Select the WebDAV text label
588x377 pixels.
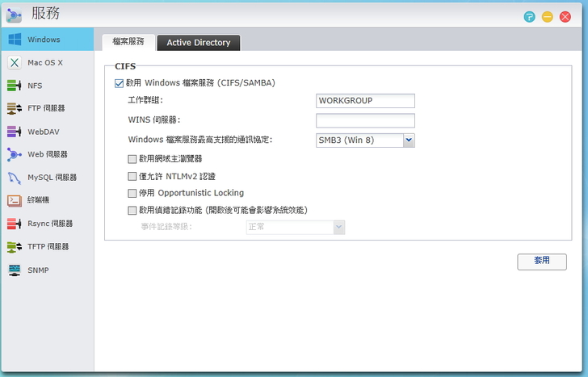tap(44, 132)
